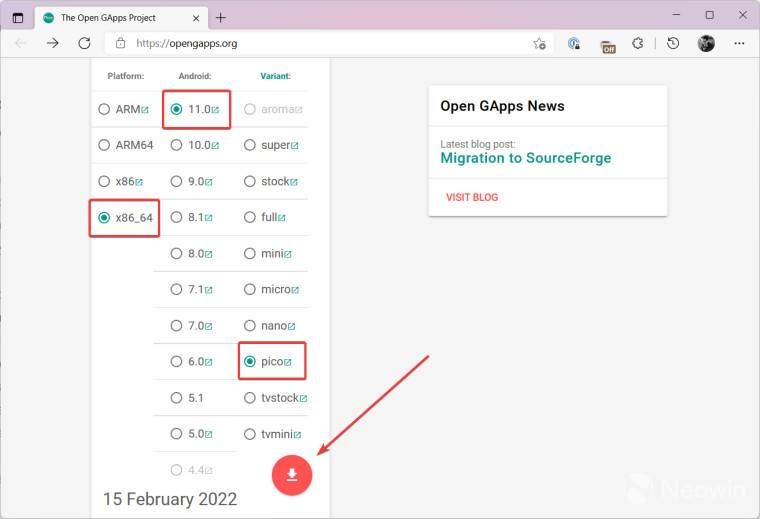Select the ARM platform radio button

coord(104,109)
